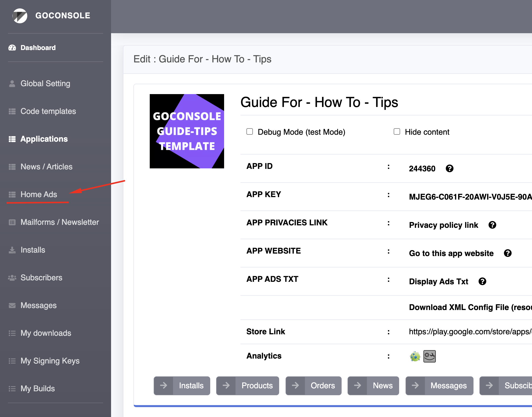
Task: Click the arrow icon on News button
Action: pos(357,385)
